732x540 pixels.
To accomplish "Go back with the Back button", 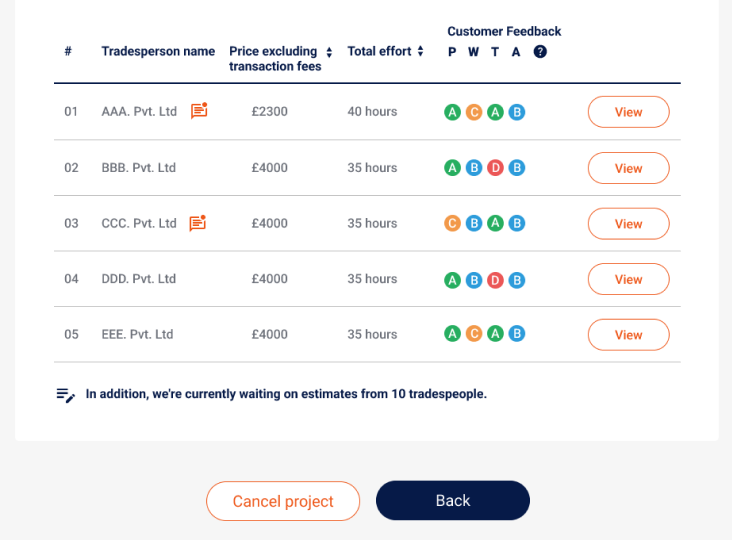I will tap(453, 500).
